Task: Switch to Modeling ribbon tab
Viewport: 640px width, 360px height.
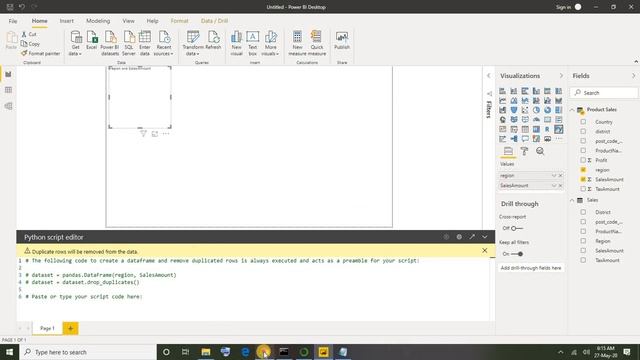Action: [x=98, y=21]
